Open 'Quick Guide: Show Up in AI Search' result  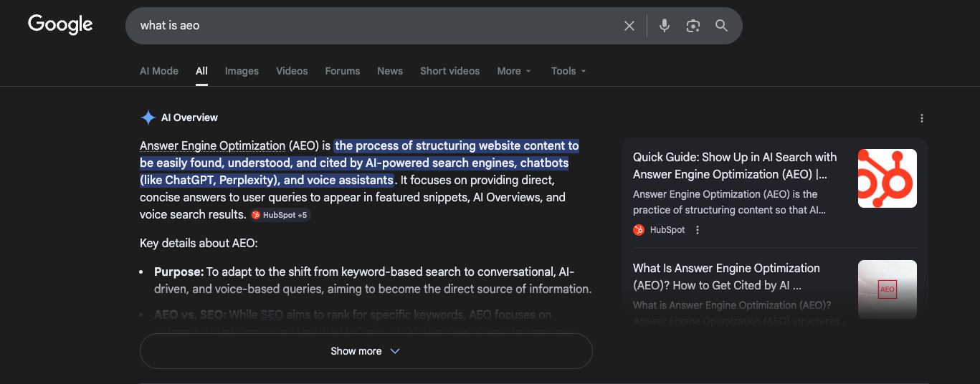pos(735,165)
